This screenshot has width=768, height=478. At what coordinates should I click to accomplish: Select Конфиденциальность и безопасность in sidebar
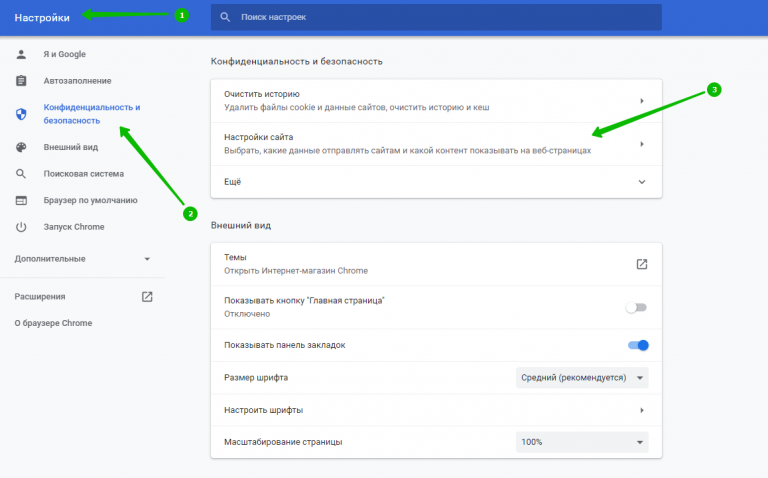[92, 114]
